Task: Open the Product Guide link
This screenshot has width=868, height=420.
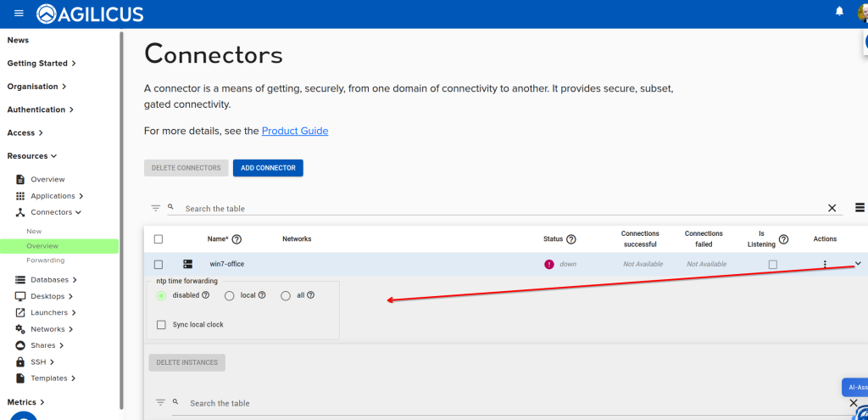Action: (294, 131)
